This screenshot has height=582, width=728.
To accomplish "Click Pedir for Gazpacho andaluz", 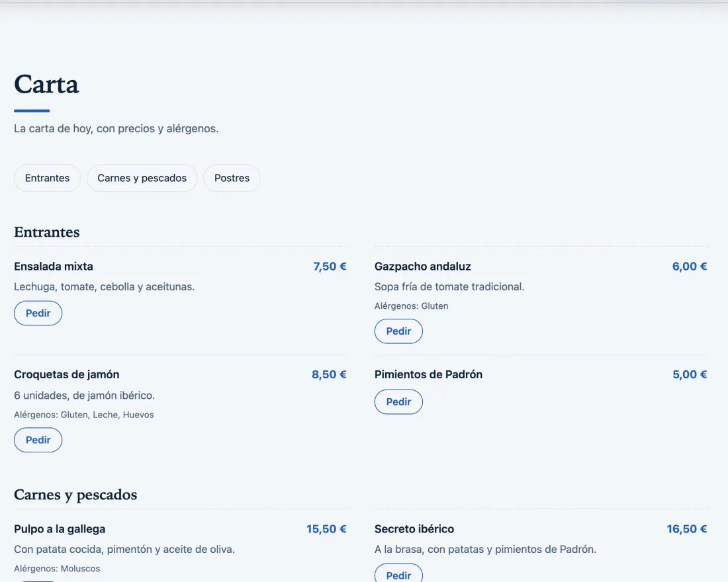I will (399, 331).
